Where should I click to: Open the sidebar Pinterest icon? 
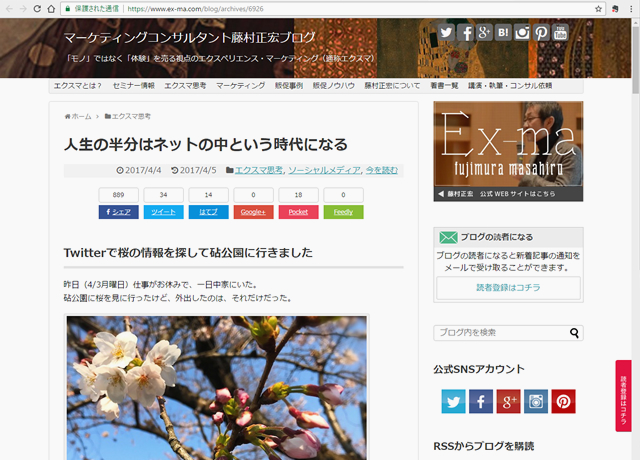pos(563,401)
